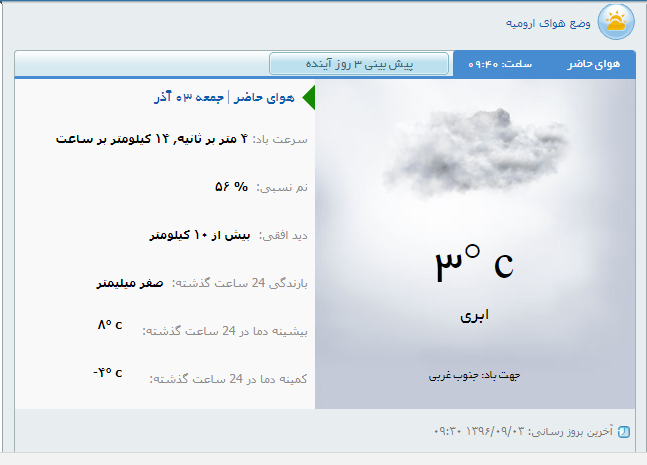Image resolution: width=647 pixels, height=465 pixels.
Task: Click the ساعت: ۰۹:۴۰ time label
Action: (x=500, y=64)
